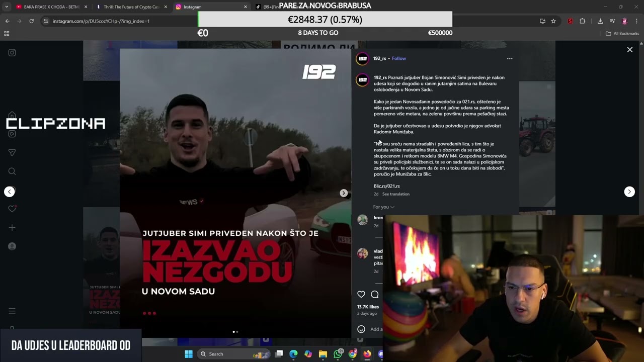Viewport: 644px width, 362px height.
Task: Open Windows Start button
Action: [189, 354]
